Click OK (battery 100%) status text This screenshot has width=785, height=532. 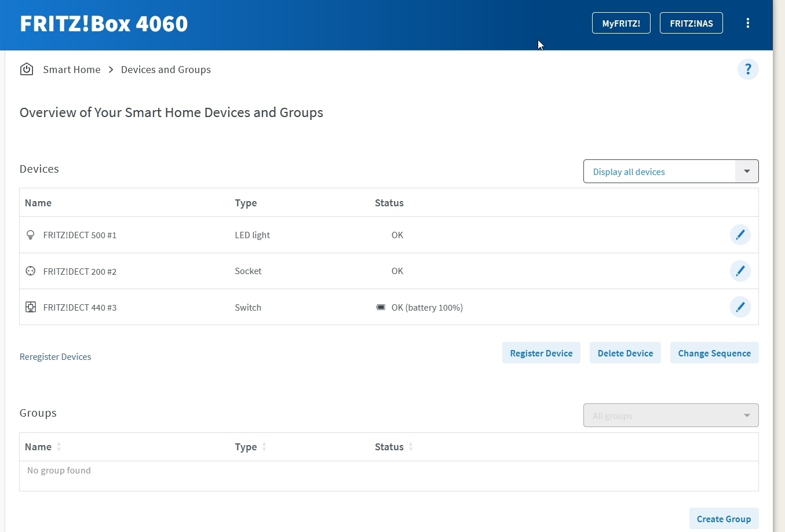428,308
